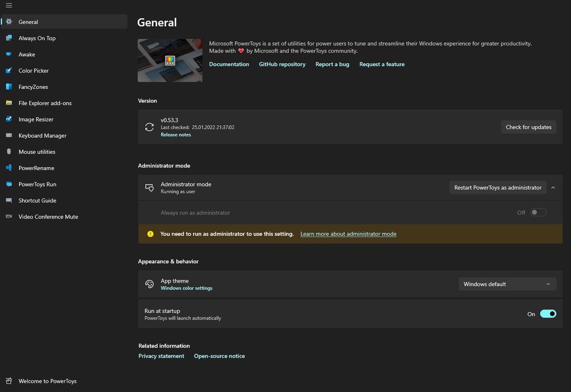571x392 pixels.
Task: Click Restart PowerToys as administrator button
Action: point(498,188)
